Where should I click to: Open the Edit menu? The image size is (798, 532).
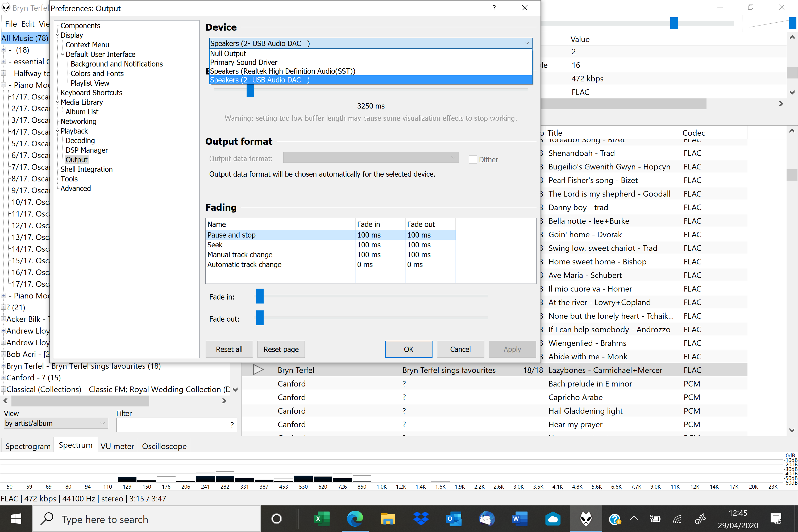pos(28,24)
